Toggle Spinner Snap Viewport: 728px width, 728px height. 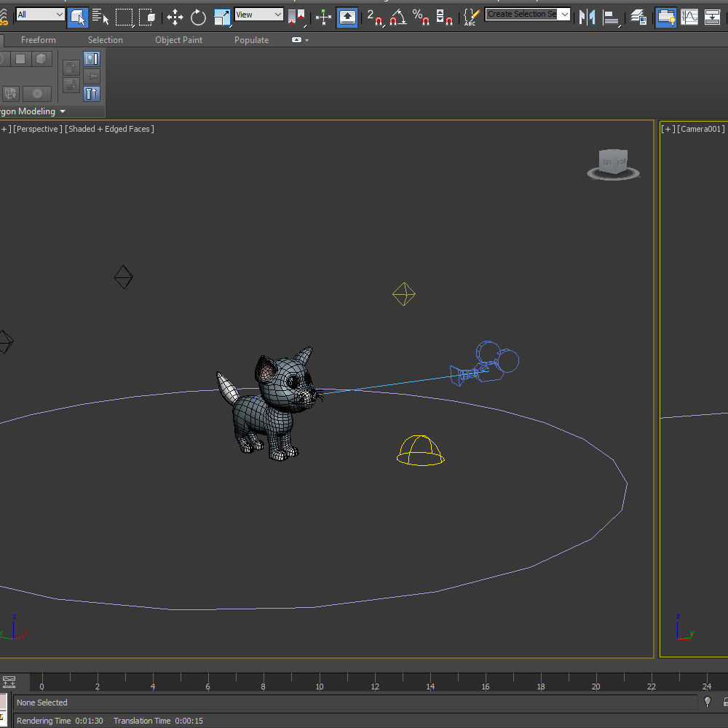444,17
